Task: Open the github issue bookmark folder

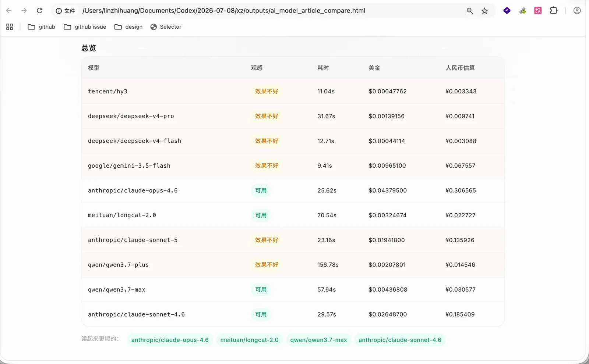Action: point(85,27)
